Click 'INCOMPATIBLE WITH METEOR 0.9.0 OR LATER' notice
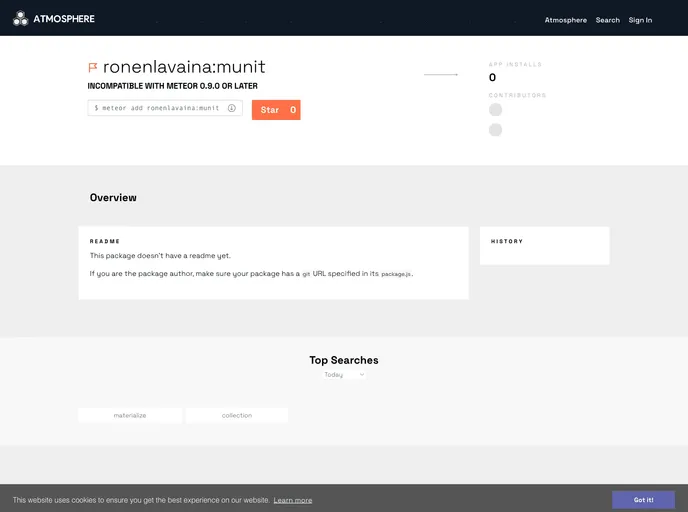Image resolution: width=688 pixels, height=512 pixels. pyautogui.click(x=172, y=86)
